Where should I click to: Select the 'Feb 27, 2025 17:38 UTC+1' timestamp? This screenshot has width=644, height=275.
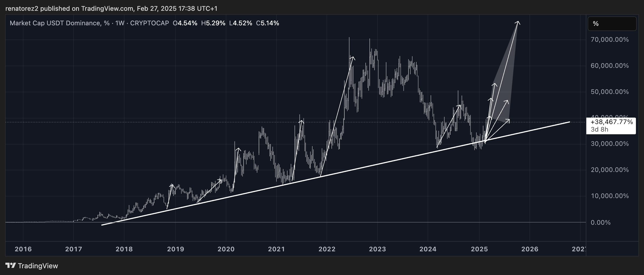(x=177, y=9)
